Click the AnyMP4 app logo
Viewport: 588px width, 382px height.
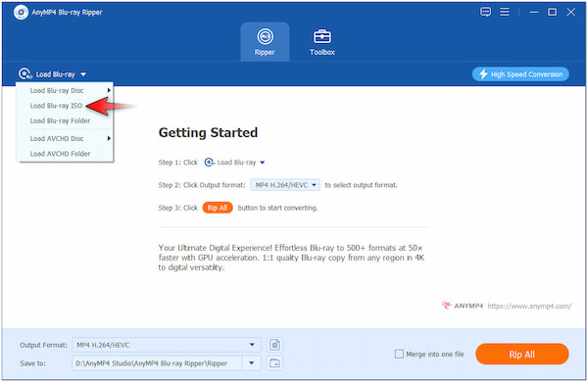[x=21, y=13]
